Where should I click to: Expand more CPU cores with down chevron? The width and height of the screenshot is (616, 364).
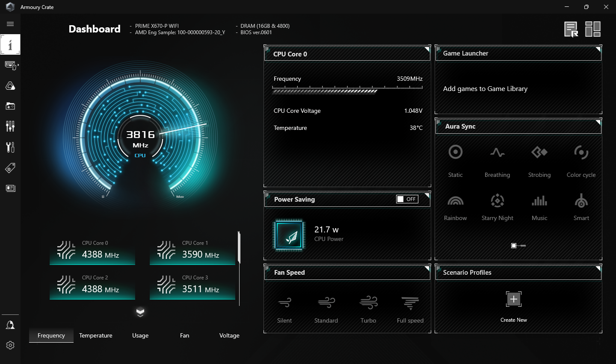point(140,312)
